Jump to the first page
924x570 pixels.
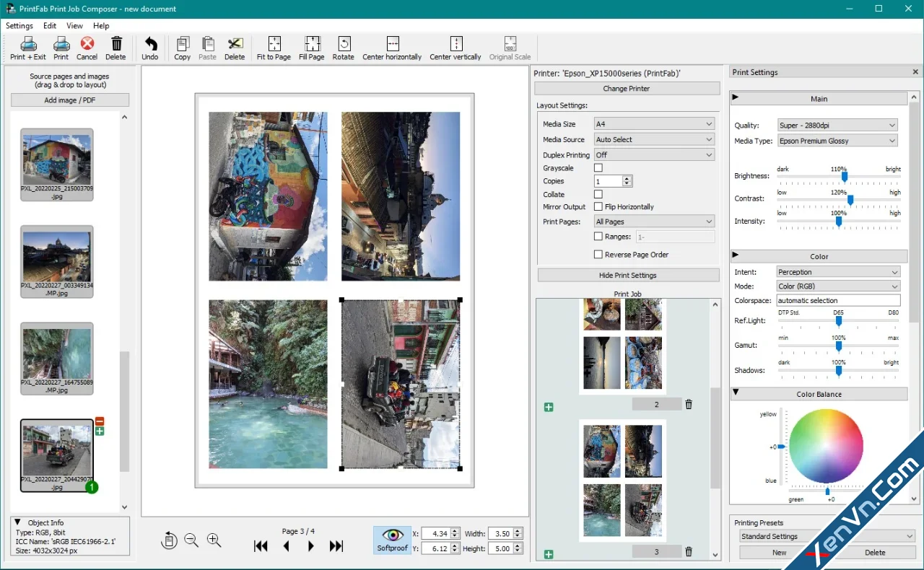coord(261,546)
